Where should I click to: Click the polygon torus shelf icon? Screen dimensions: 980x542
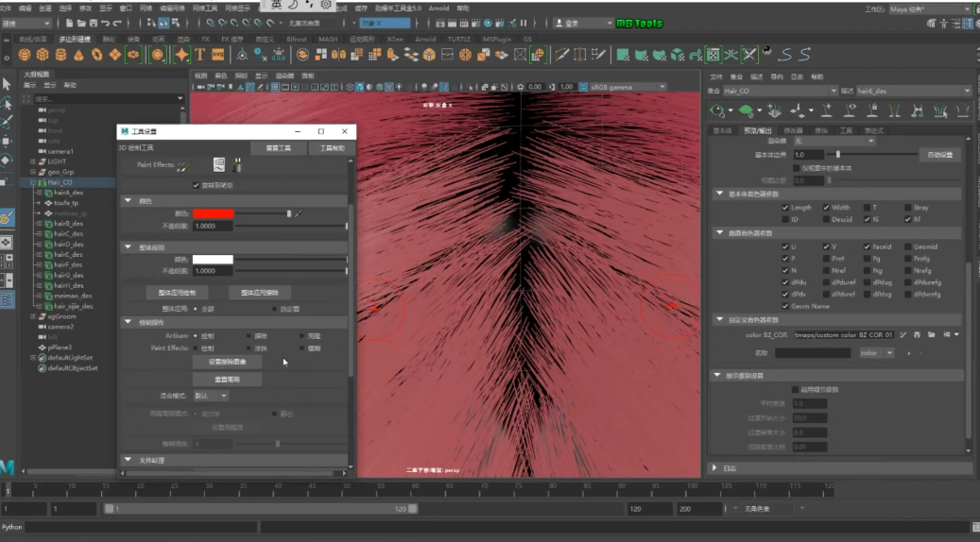point(97,55)
